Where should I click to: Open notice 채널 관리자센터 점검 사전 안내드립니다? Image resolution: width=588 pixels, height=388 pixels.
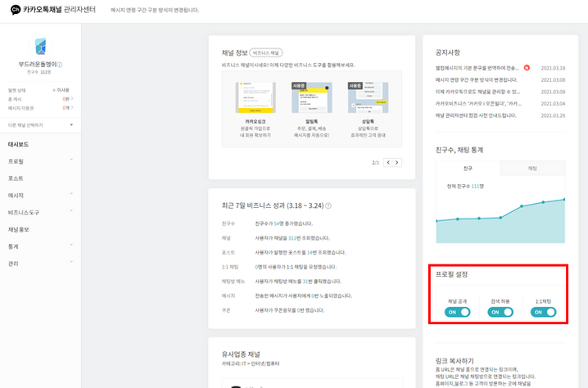click(x=476, y=115)
